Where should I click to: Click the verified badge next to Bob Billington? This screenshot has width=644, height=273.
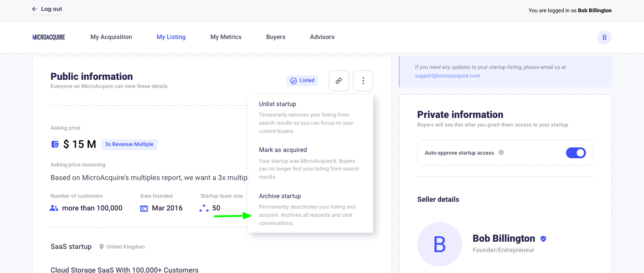(543, 239)
